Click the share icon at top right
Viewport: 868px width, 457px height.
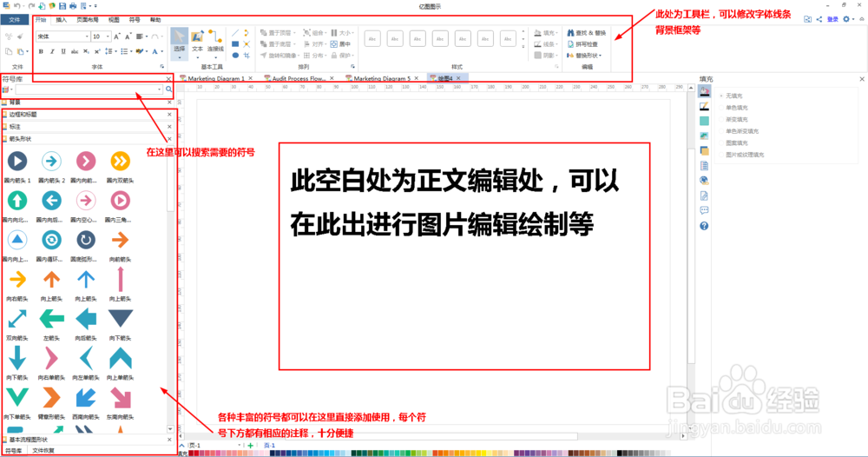pyautogui.click(x=819, y=19)
